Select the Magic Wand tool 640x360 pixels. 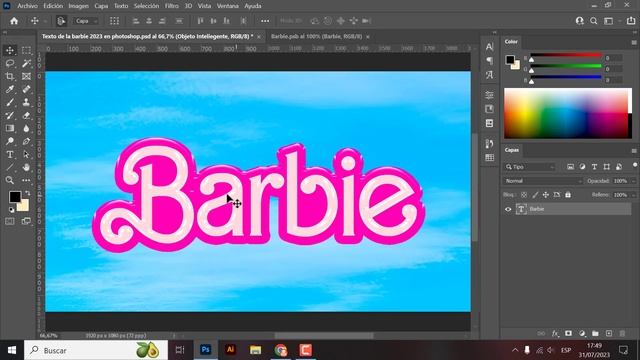tap(26, 63)
